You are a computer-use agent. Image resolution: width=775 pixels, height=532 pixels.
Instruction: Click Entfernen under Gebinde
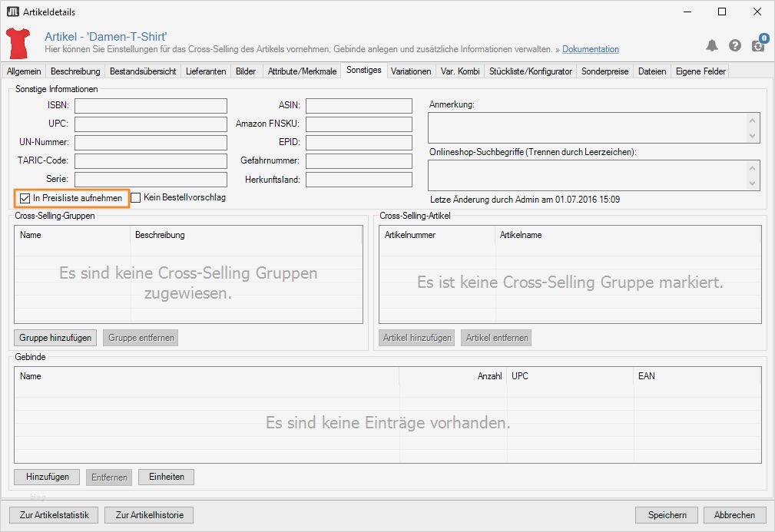click(x=109, y=477)
